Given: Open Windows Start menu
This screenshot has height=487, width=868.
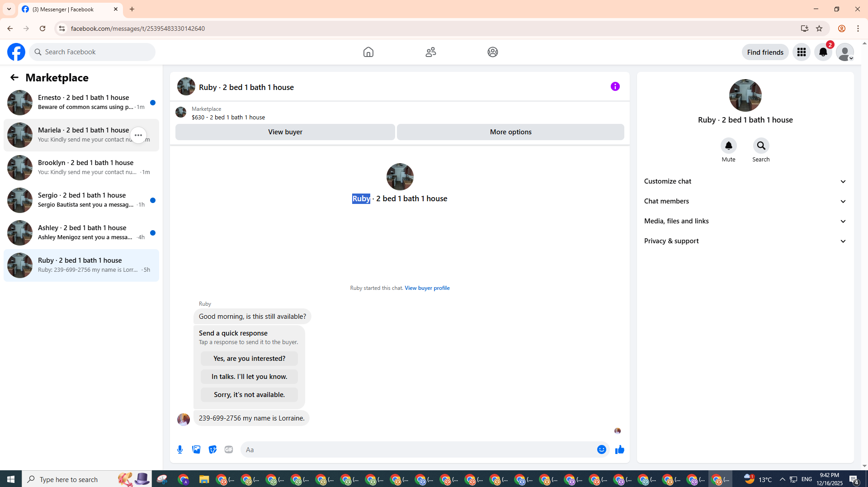Looking at the screenshot, I should 11,479.
